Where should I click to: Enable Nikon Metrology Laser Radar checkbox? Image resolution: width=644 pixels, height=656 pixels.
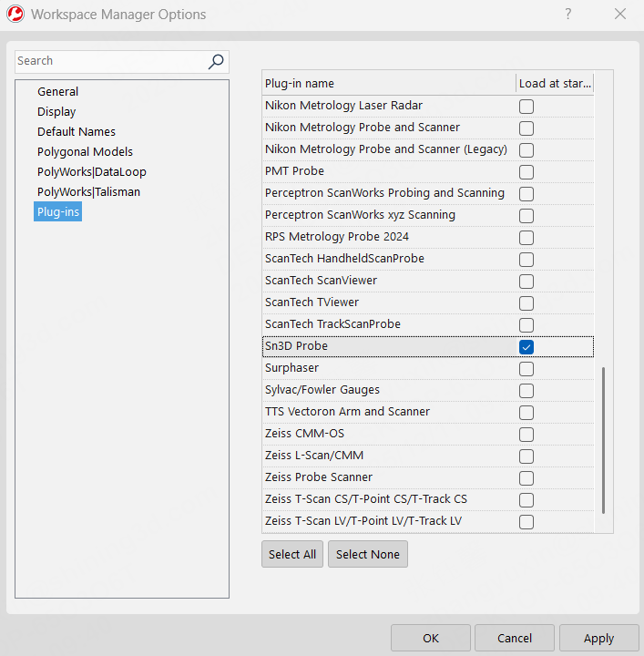526,107
